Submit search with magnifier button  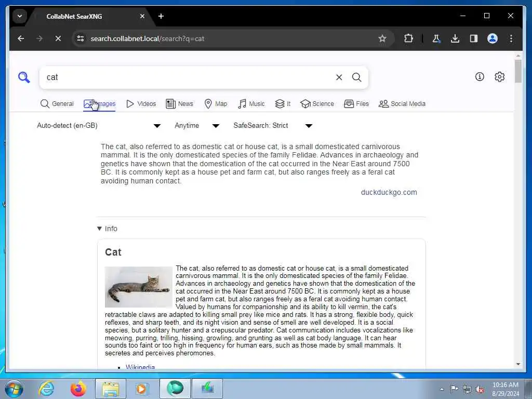coord(356,77)
